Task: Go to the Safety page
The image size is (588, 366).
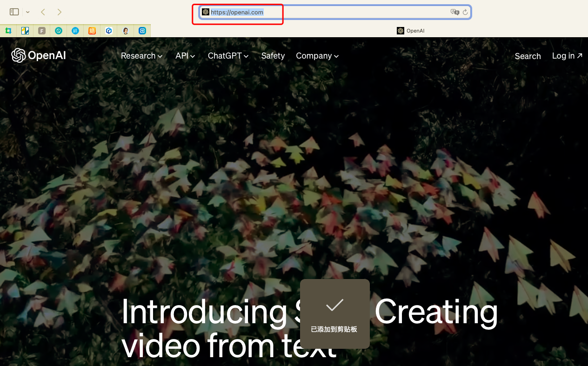Action: (x=273, y=56)
